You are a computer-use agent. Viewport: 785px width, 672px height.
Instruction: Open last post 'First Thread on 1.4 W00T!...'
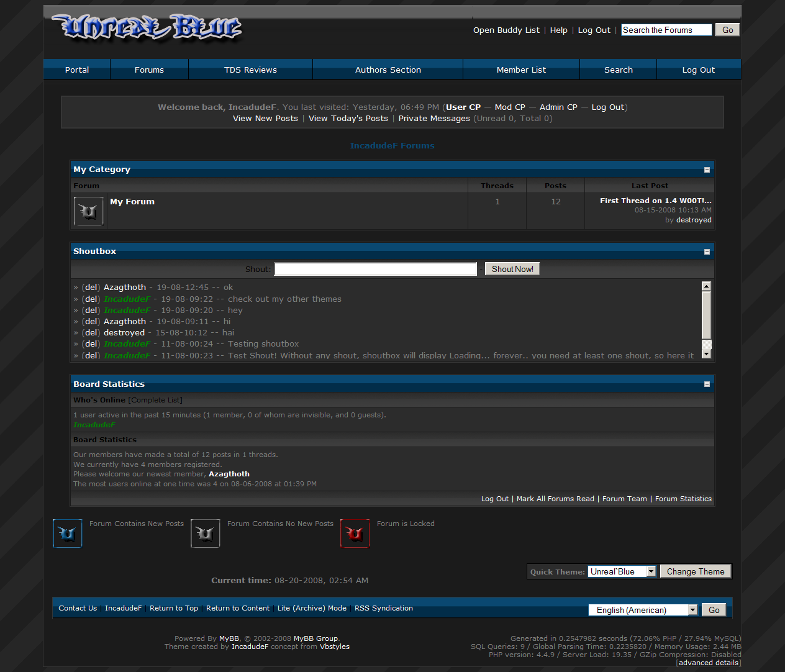click(656, 201)
